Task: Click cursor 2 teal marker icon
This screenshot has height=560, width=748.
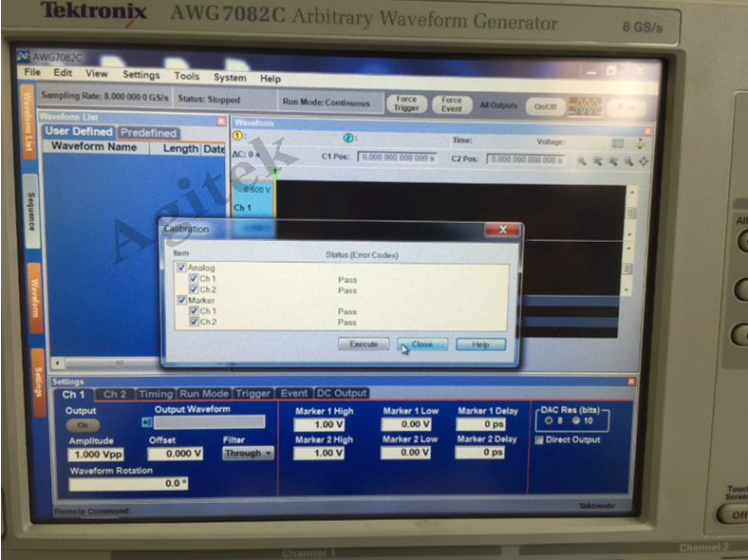Action: (x=347, y=138)
